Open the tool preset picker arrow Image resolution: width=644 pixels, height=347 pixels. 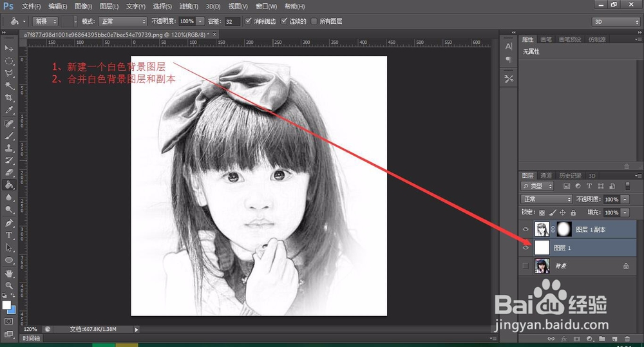[x=24, y=21]
